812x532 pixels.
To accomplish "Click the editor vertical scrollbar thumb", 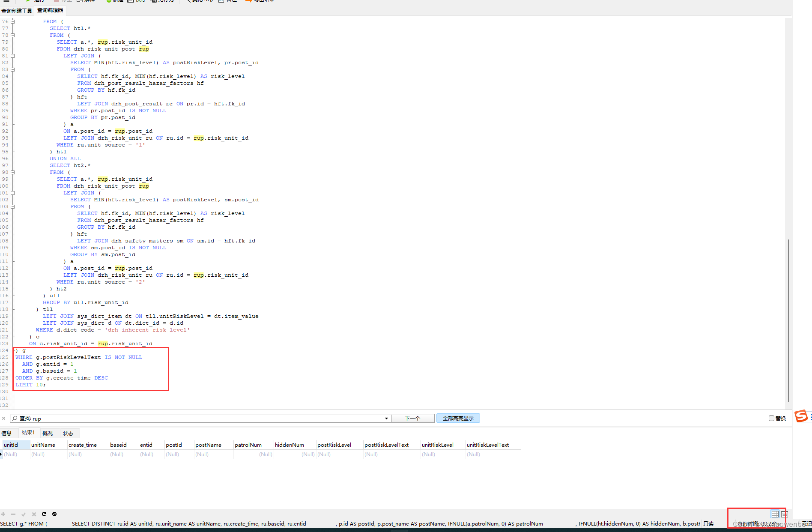I will pyautogui.click(x=788, y=320).
